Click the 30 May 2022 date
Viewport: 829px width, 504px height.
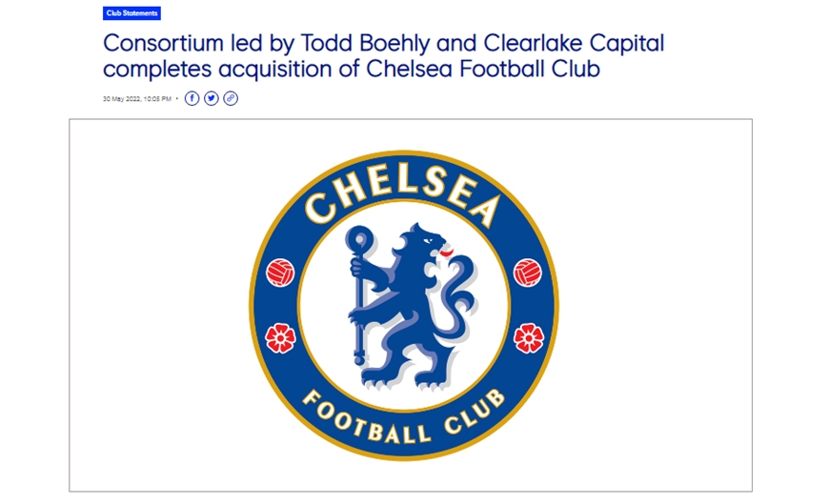122,99
